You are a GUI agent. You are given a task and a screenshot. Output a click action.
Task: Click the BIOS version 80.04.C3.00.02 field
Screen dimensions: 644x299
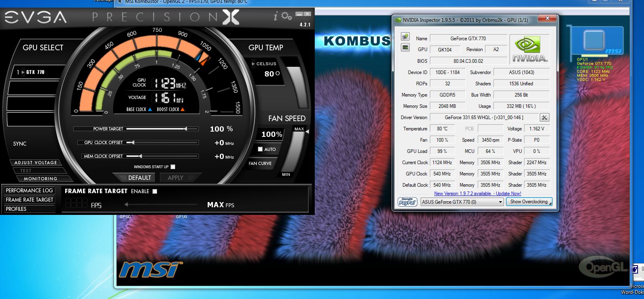[468, 61]
